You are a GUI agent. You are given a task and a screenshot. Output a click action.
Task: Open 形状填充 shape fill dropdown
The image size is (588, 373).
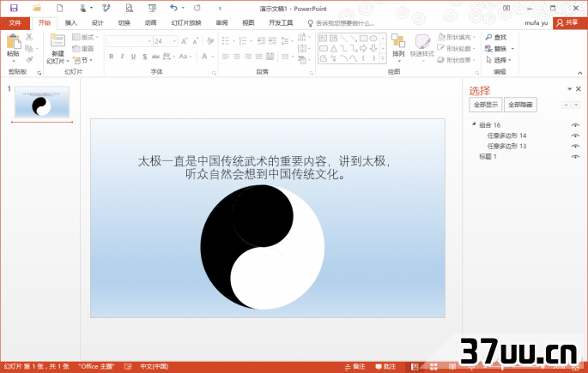pyautogui.click(x=457, y=37)
